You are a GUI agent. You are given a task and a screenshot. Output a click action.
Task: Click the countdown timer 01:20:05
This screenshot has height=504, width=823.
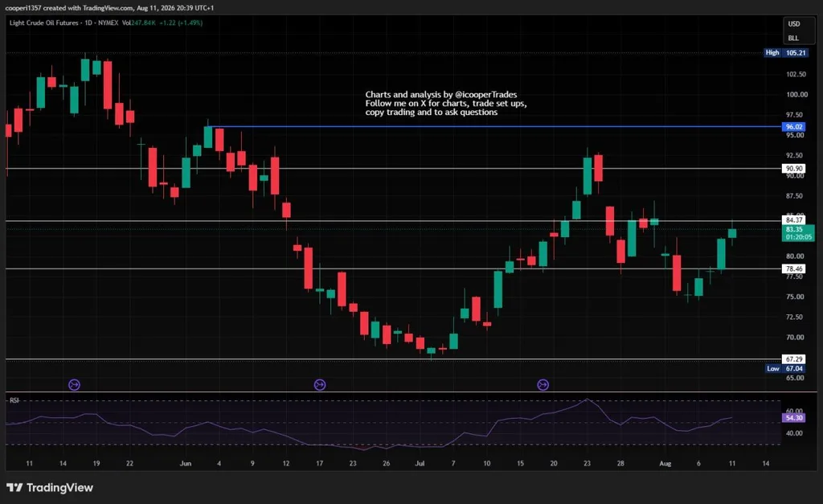click(x=798, y=237)
